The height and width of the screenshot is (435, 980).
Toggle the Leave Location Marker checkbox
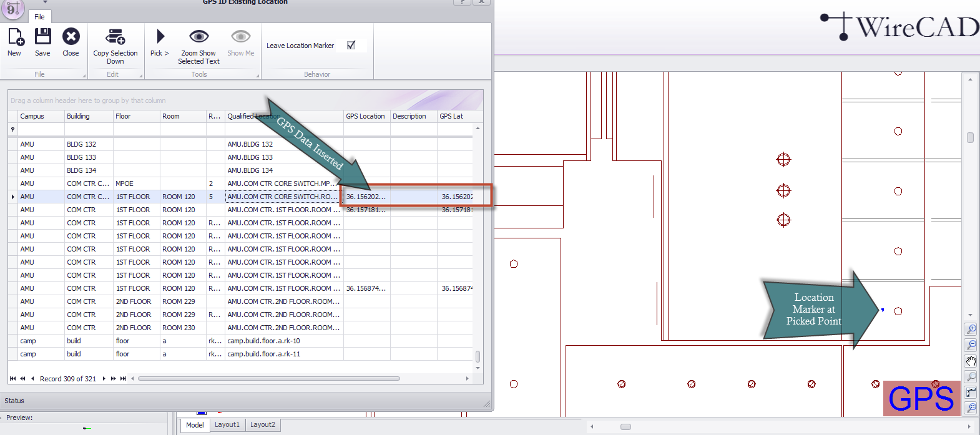coord(351,45)
